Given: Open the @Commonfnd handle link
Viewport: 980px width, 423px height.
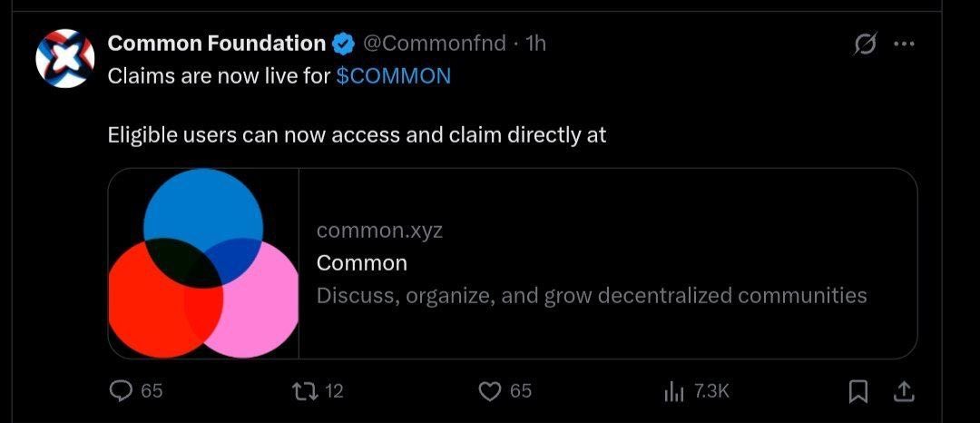Looking at the screenshot, I should [x=434, y=43].
